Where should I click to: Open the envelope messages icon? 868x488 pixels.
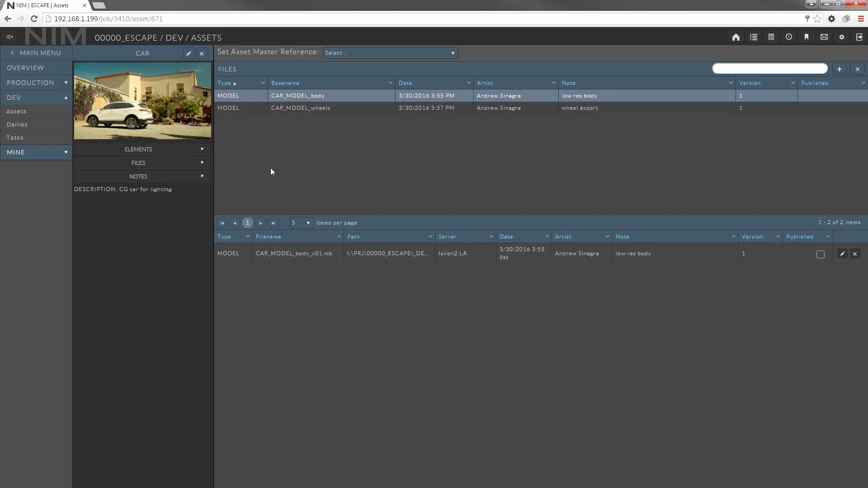[x=824, y=37]
